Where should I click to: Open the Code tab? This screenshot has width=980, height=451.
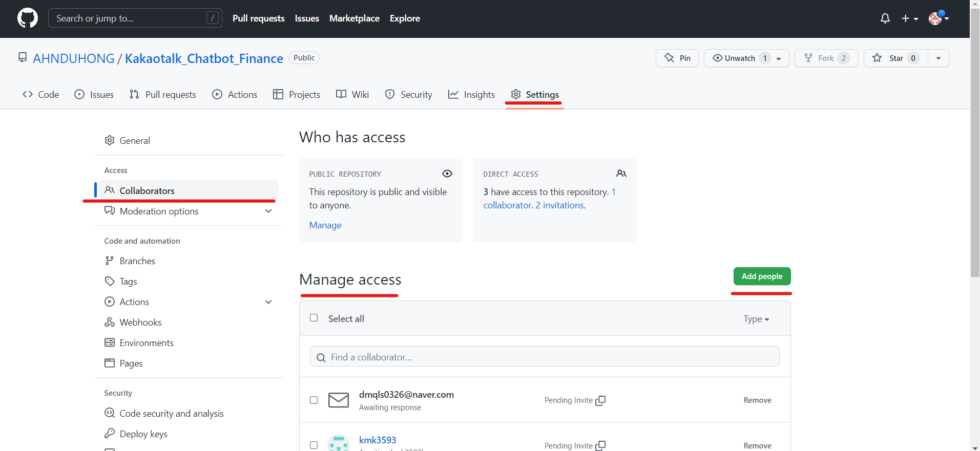pos(41,94)
